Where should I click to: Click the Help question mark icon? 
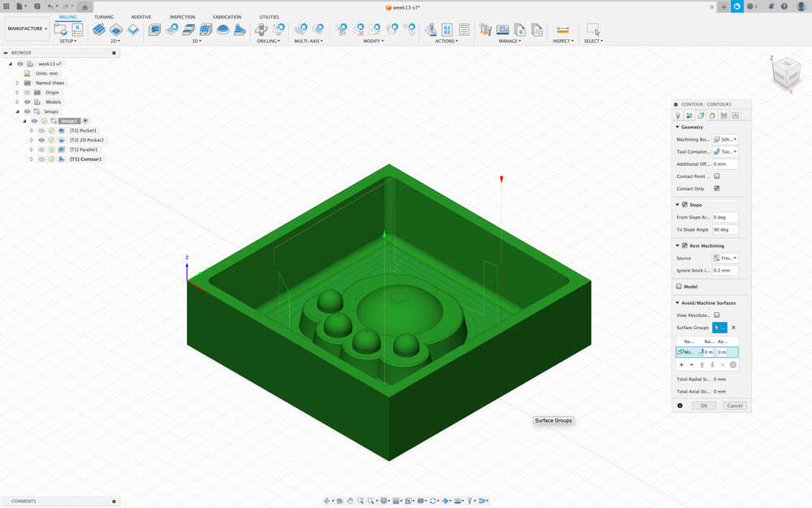(x=784, y=7)
